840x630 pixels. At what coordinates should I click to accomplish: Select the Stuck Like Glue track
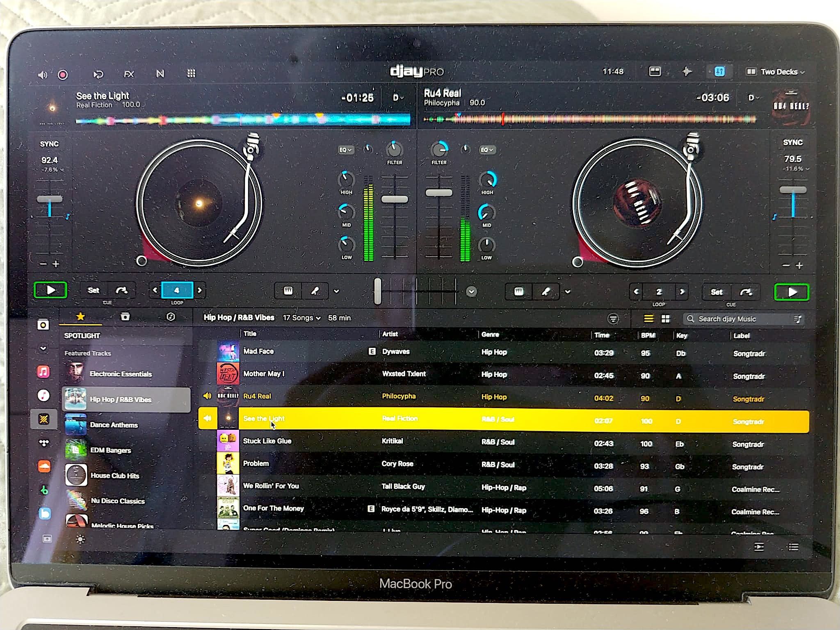coord(504,442)
